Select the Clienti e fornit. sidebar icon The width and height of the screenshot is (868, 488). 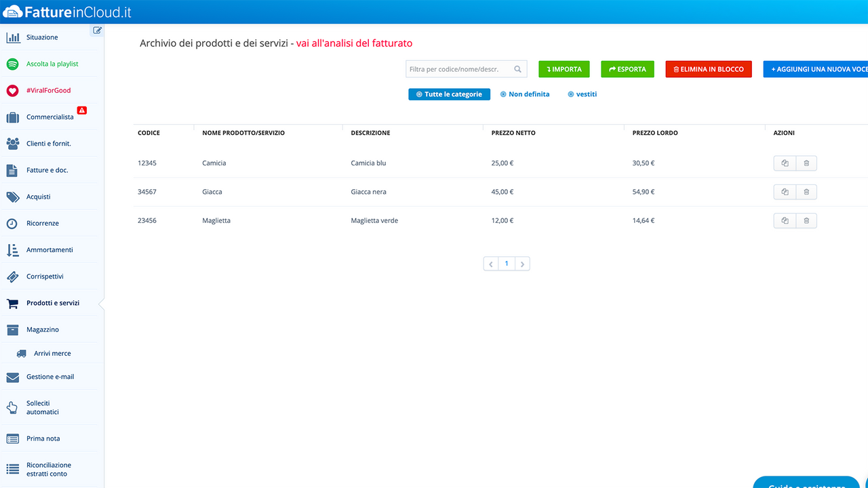pyautogui.click(x=14, y=143)
